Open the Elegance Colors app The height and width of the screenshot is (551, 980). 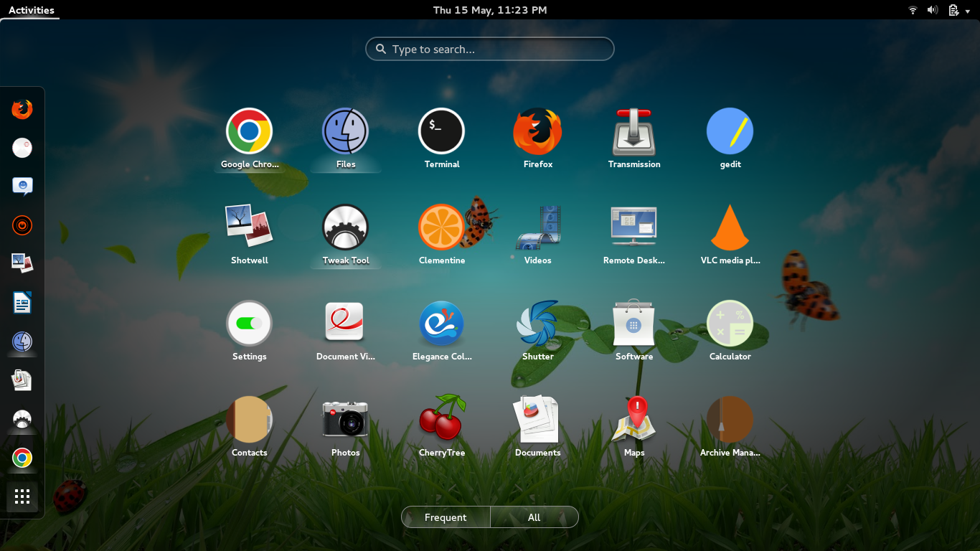point(441,331)
